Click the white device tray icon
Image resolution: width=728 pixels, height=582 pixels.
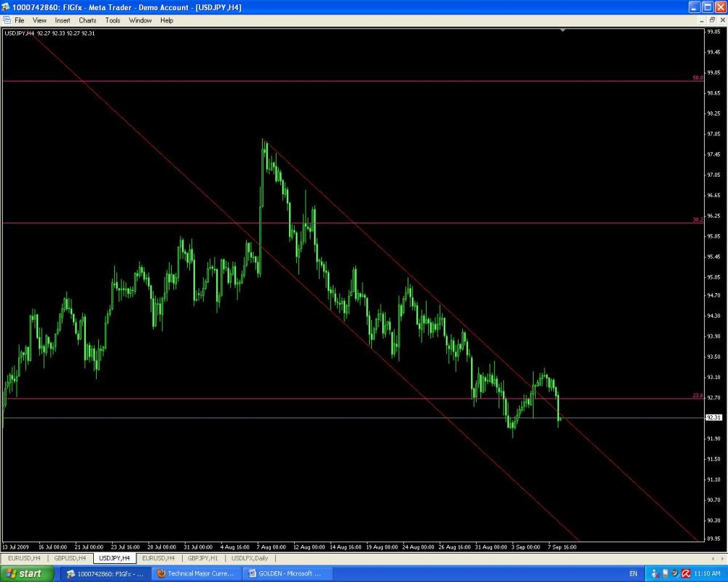[x=665, y=574]
